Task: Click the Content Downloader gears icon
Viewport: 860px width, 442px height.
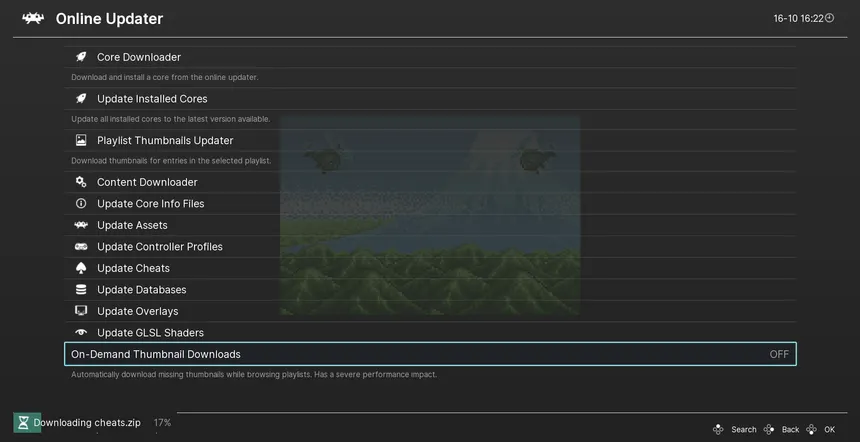Action: [81, 182]
